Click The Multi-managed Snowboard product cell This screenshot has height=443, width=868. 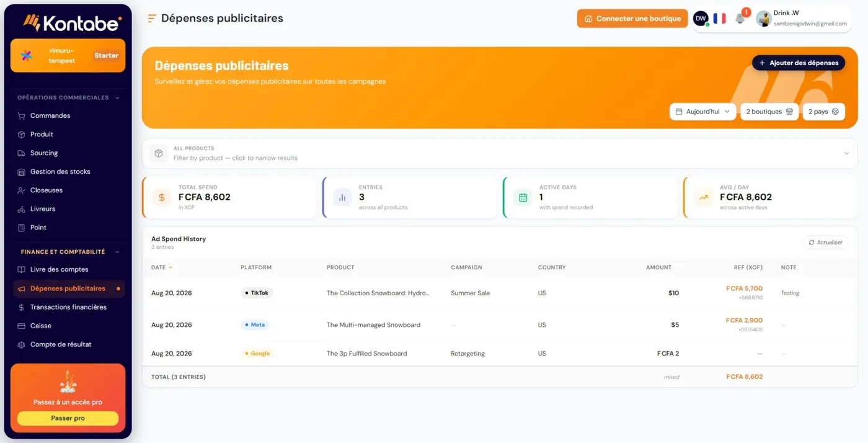[373, 325]
